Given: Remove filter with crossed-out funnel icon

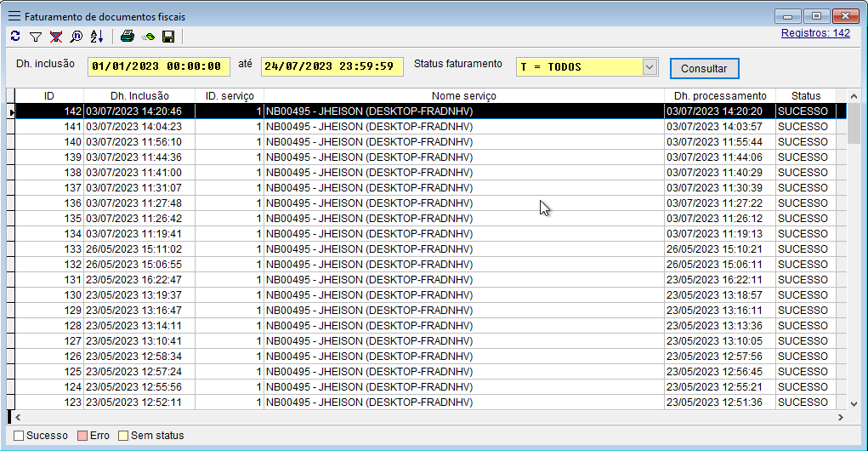Looking at the screenshot, I should 56,37.
